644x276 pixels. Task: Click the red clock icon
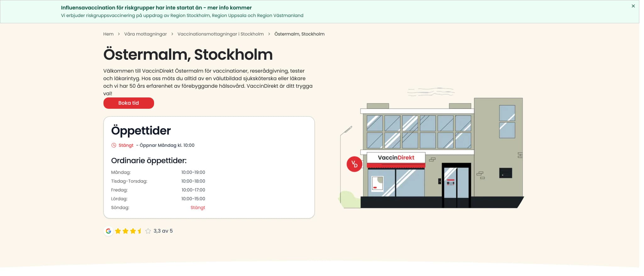point(114,145)
